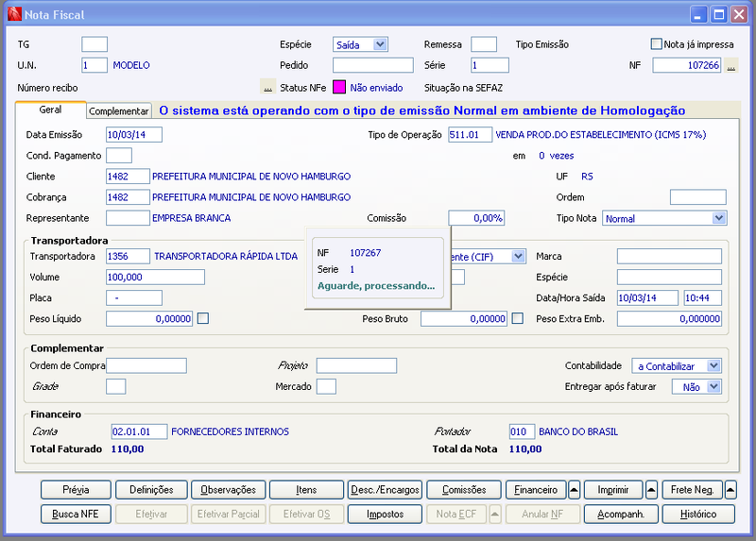The image size is (756, 541).
Task: Open arrow menu next to Imprimir button
Action: point(651,490)
